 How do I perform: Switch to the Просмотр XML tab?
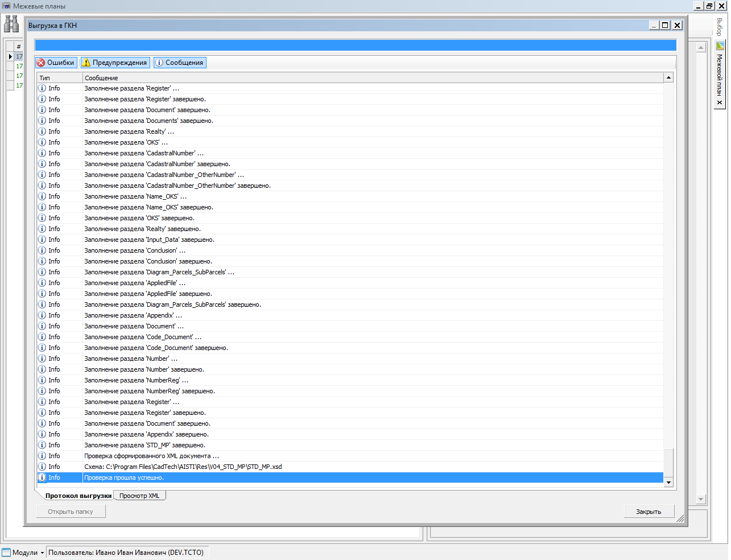[139, 496]
